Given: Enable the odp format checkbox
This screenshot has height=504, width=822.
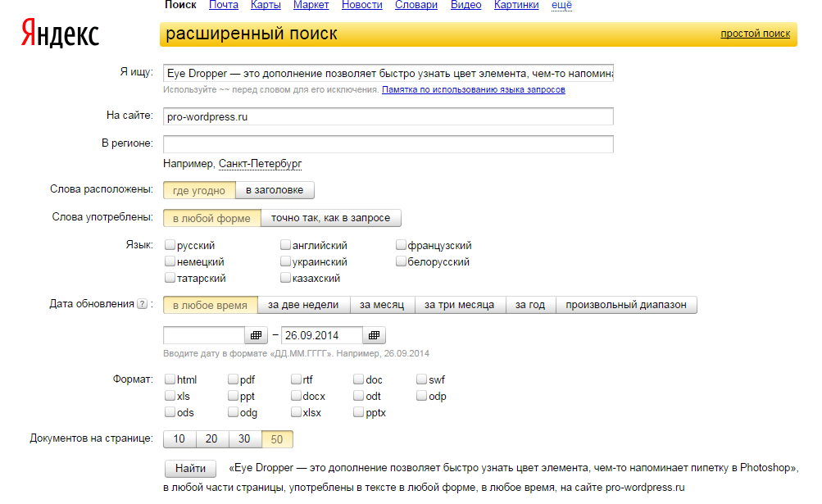Looking at the screenshot, I should 421,396.
